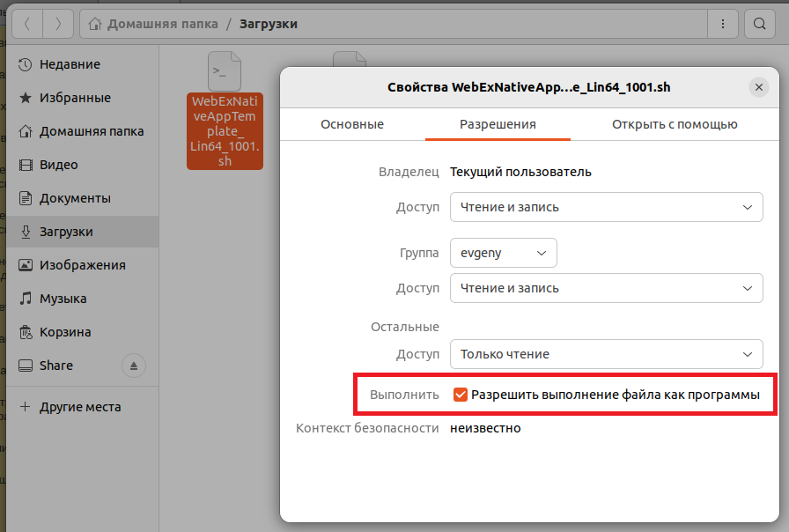Switch to the Основные tab
This screenshot has height=532, width=789.
351,124
